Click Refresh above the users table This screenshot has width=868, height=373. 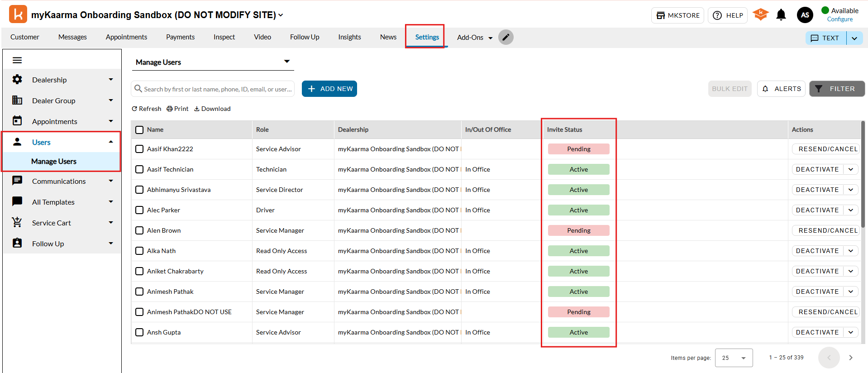(x=147, y=109)
